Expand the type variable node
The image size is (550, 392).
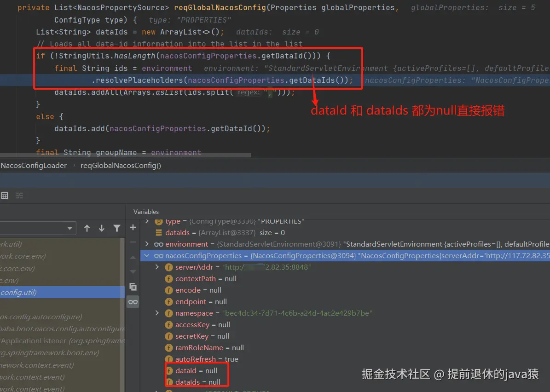(147, 221)
